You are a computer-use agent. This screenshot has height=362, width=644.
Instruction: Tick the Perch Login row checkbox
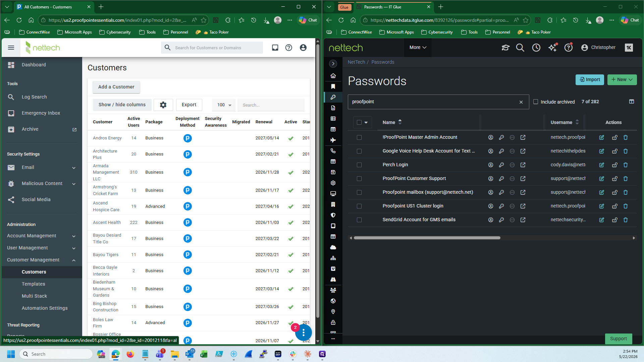tap(359, 165)
